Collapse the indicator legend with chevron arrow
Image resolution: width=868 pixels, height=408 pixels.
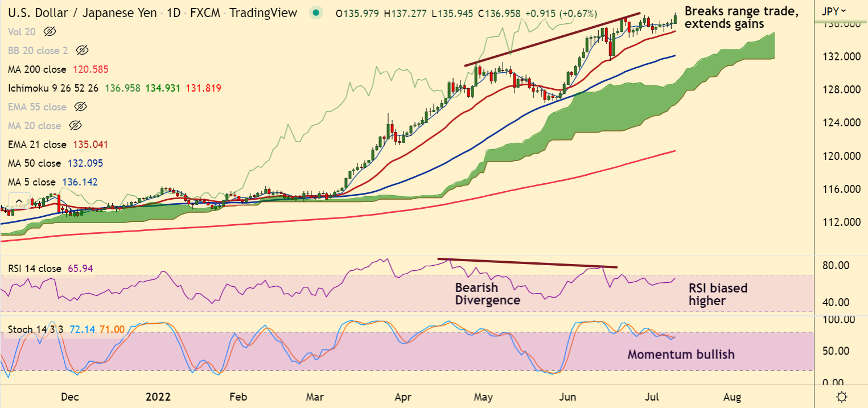click(18, 201)
